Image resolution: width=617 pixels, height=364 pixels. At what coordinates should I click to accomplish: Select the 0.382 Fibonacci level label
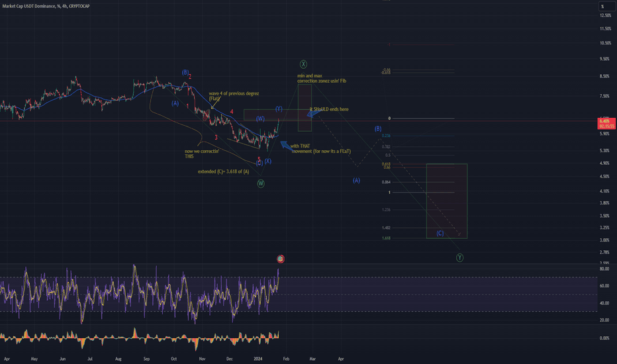tap(386, 147)
